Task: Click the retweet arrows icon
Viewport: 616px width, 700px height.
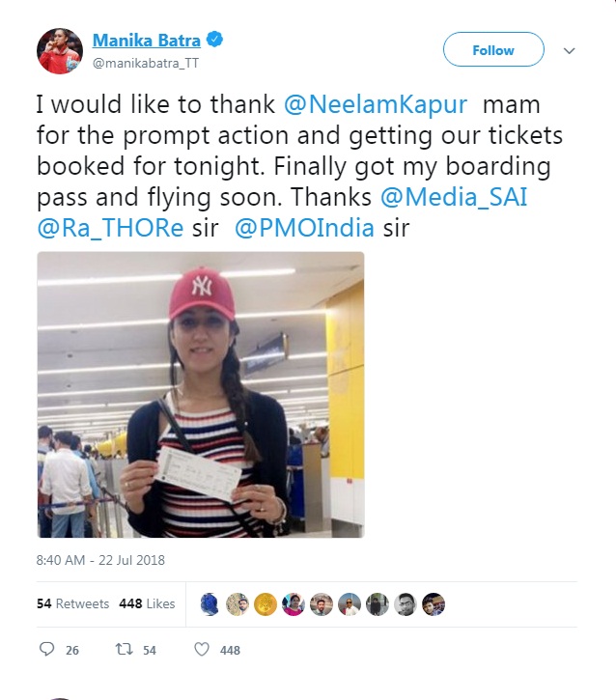Action: click(125, 649)
